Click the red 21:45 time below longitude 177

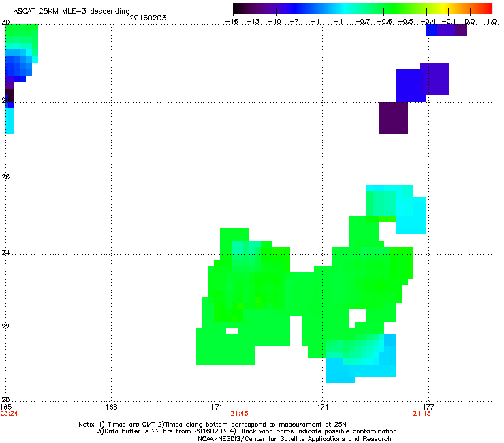click(422, 414)
